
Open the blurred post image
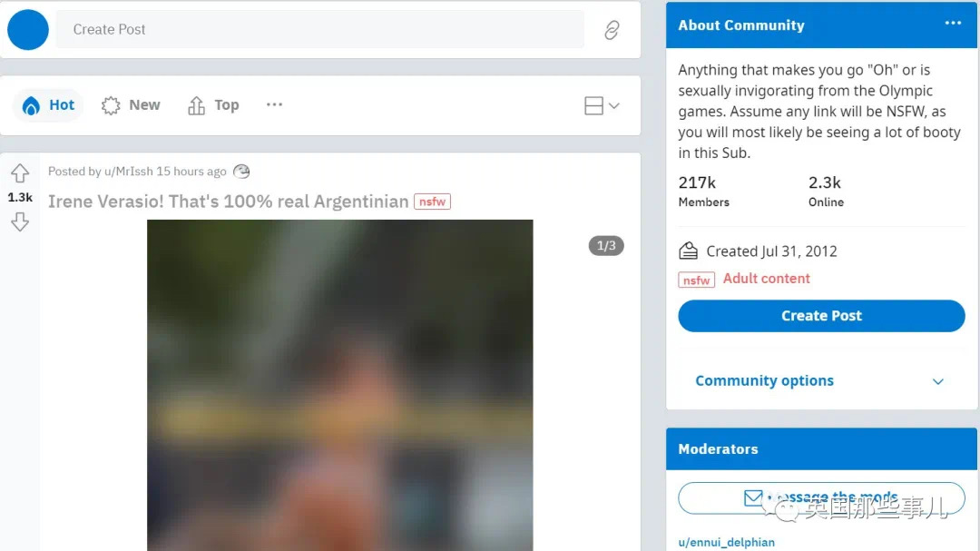tap(340, 385)
